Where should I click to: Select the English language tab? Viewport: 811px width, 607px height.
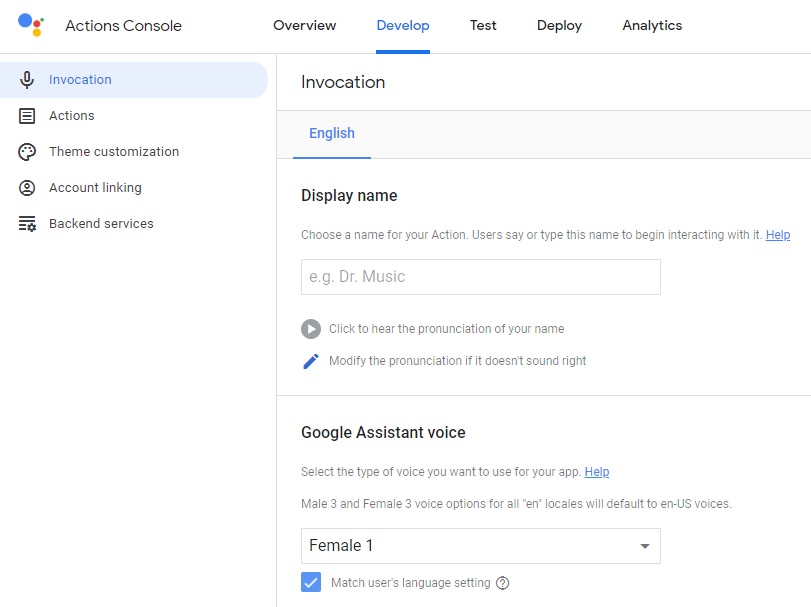(x=332, y=133)
